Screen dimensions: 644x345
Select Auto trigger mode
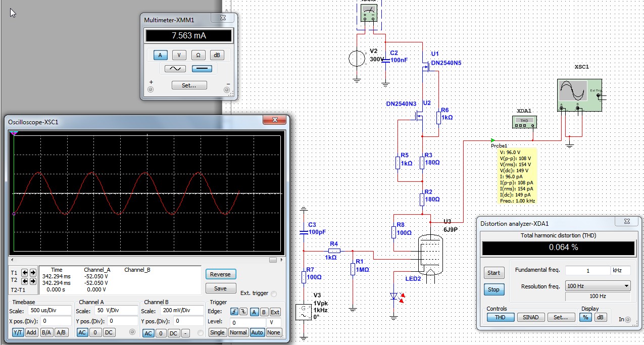[x=257, y=332]
